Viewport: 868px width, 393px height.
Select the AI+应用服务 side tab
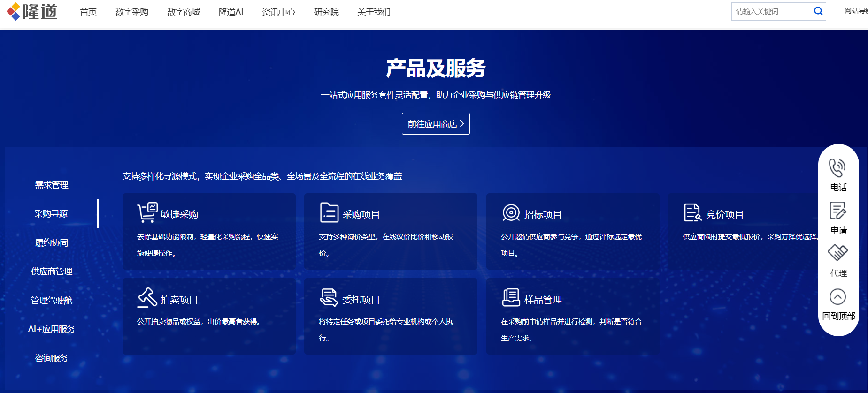pos(52,329)
